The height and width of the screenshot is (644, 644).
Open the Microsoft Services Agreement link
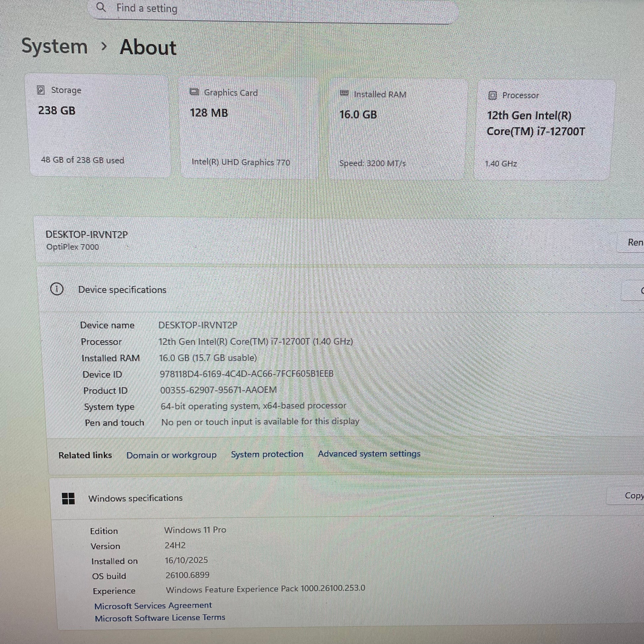tap(153, 605)
